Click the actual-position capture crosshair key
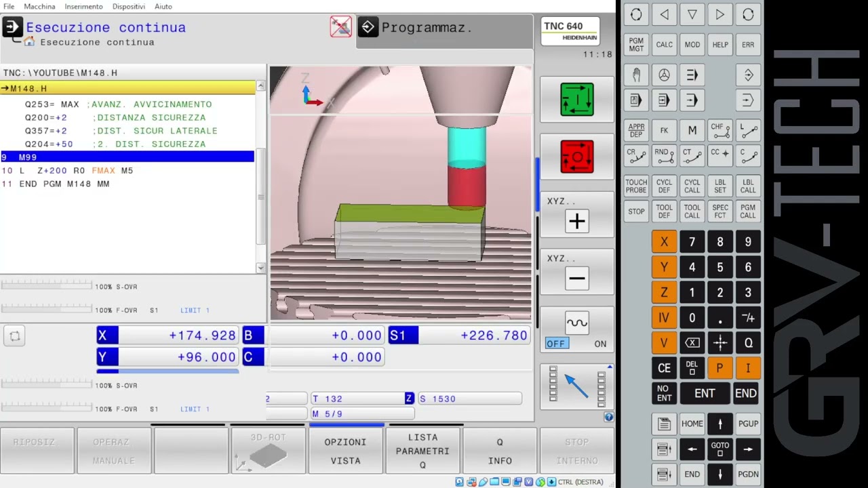 click(x=720, y=343)
